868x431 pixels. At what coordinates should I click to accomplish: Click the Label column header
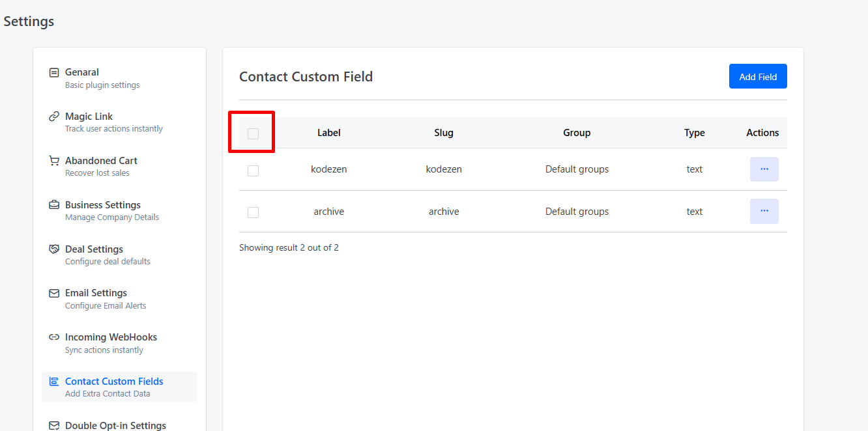click(x=329, y=133)
